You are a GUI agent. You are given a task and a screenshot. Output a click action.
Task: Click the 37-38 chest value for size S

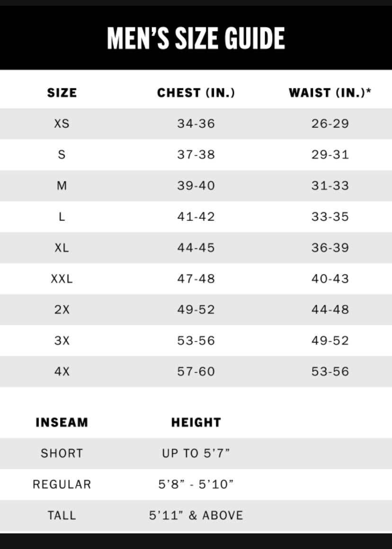pos(196,154)
